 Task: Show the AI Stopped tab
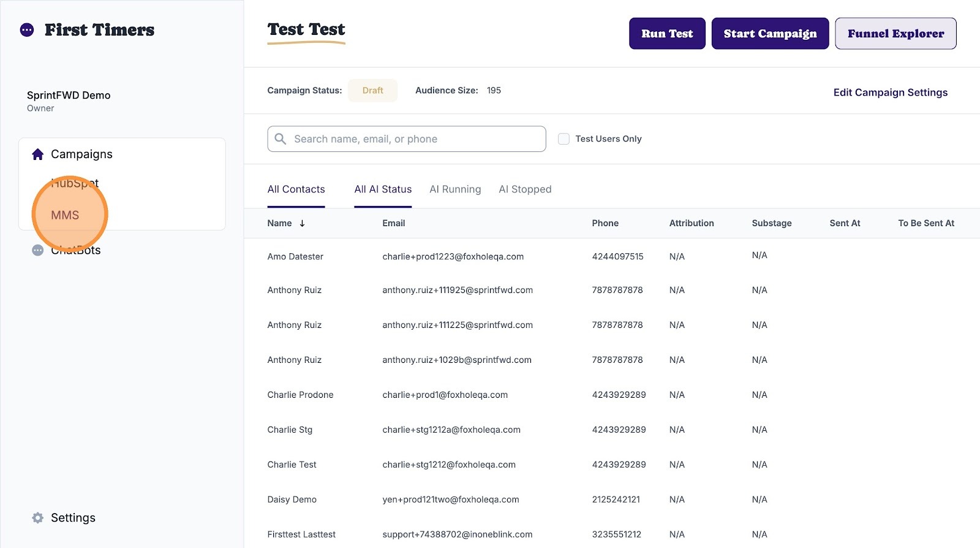click(x=525, y=189)
